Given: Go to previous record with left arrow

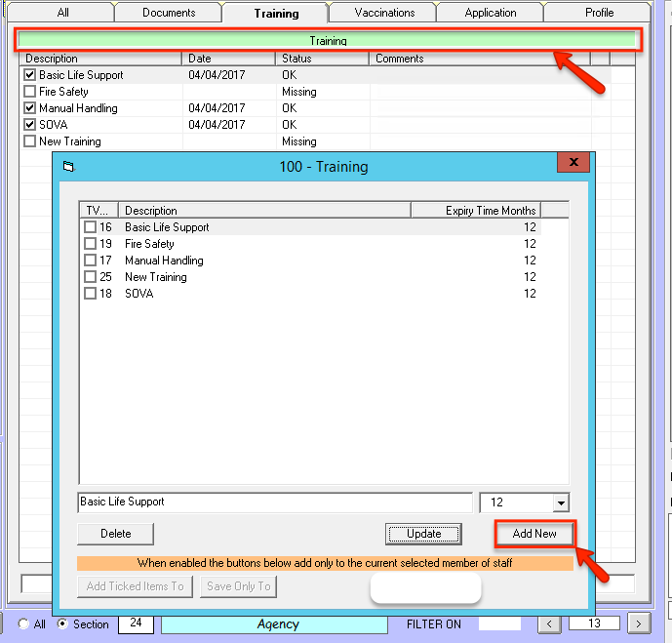Looking at the screenshot, I should (x=551, y=624).
